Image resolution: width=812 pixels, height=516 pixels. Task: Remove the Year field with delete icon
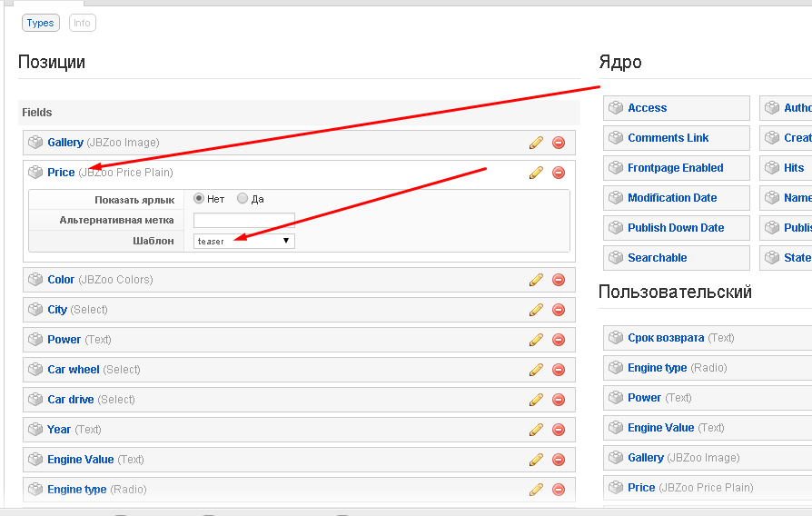pyautogui.click(x=559, y=430)
